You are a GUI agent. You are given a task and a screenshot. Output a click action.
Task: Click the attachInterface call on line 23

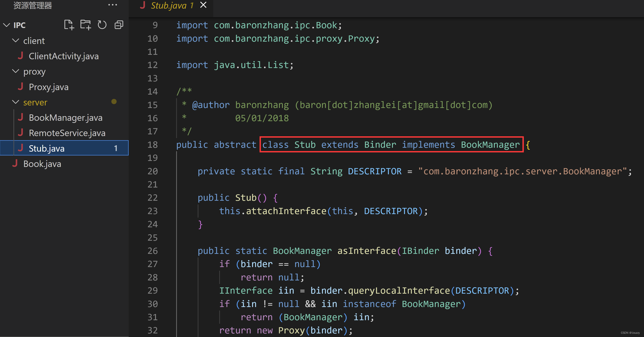tap(286, 211)
